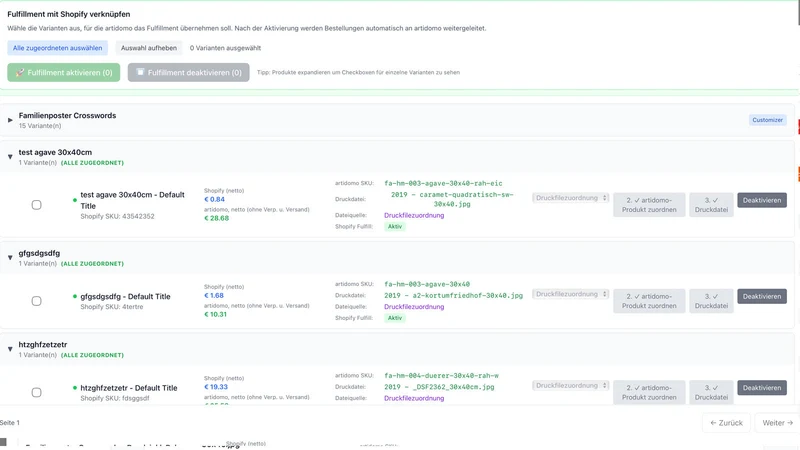800x450 pixels.
Task: Click artidomo-Produkt zuordnen in test agave row
Action: tap(649, 205)
